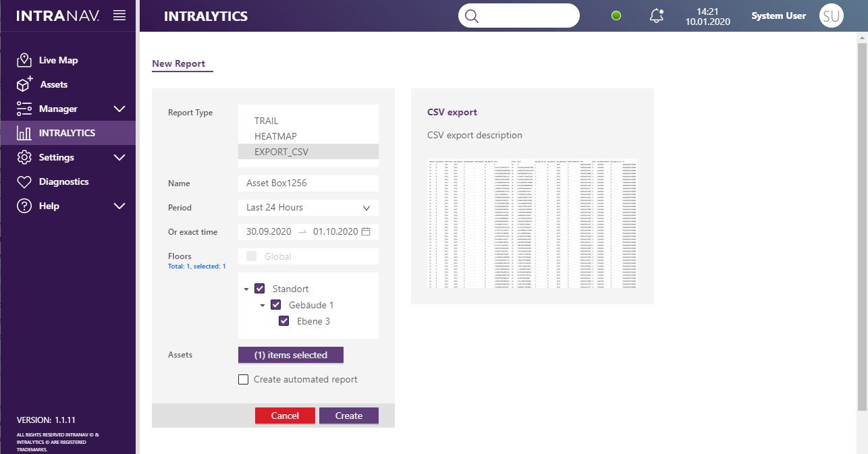The width and height of the screenshot is (868, 454).
Task: Click the Live Map pin icon
Action: (24, 60)
